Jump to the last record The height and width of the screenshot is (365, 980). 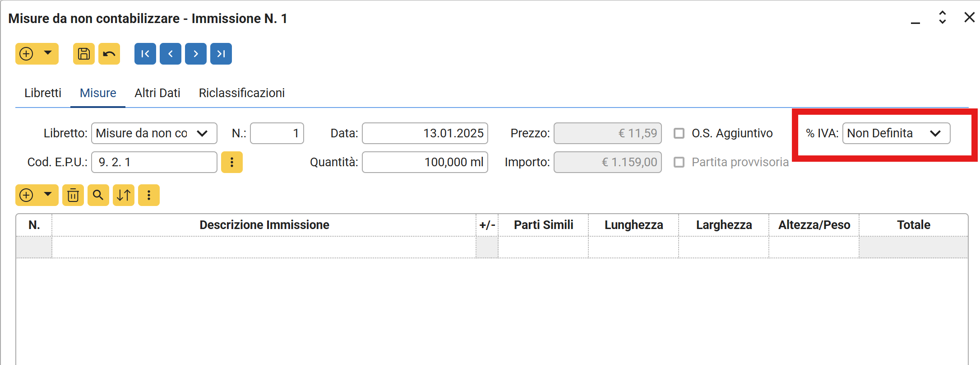221,54
